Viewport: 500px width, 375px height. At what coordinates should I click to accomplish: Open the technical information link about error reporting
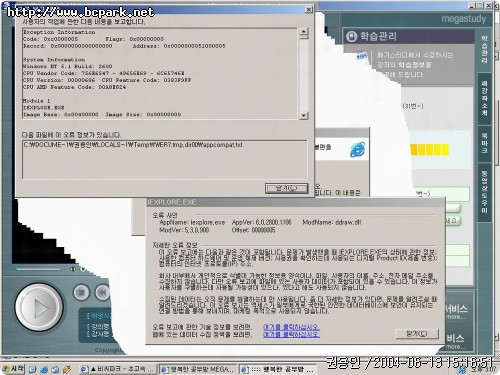point(291,327)
